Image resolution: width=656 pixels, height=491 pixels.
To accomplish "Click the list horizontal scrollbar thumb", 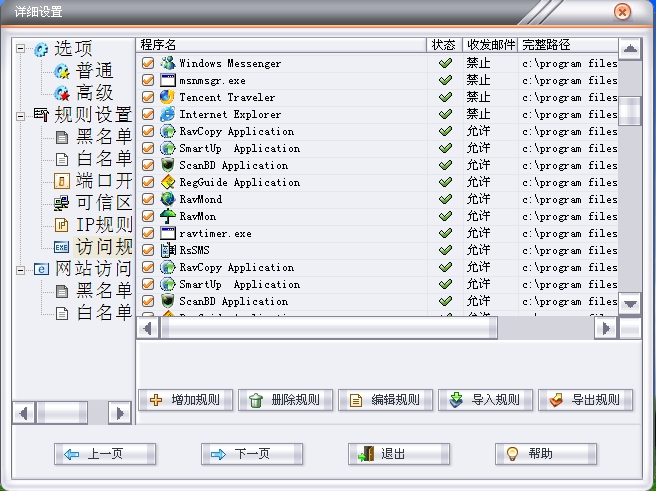I will pyautogui.click(x=329, y=328).
